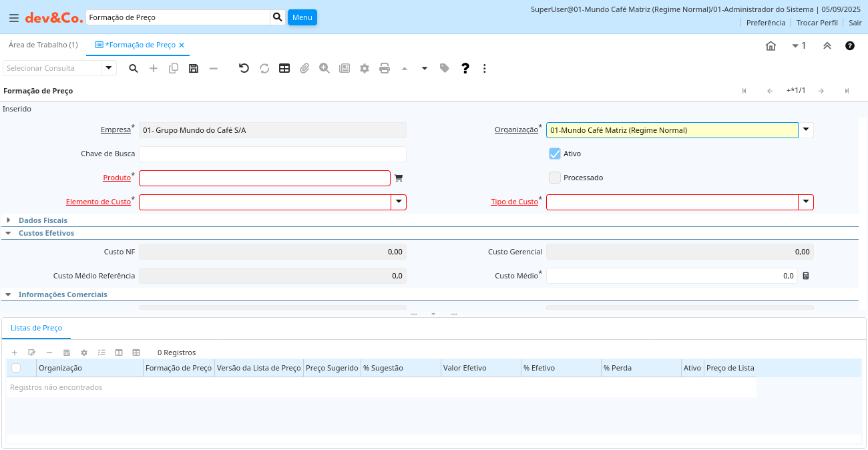Click the Home icon at top right
The height and width of the screenshot is (450, 868).
(x=771, y=46)
